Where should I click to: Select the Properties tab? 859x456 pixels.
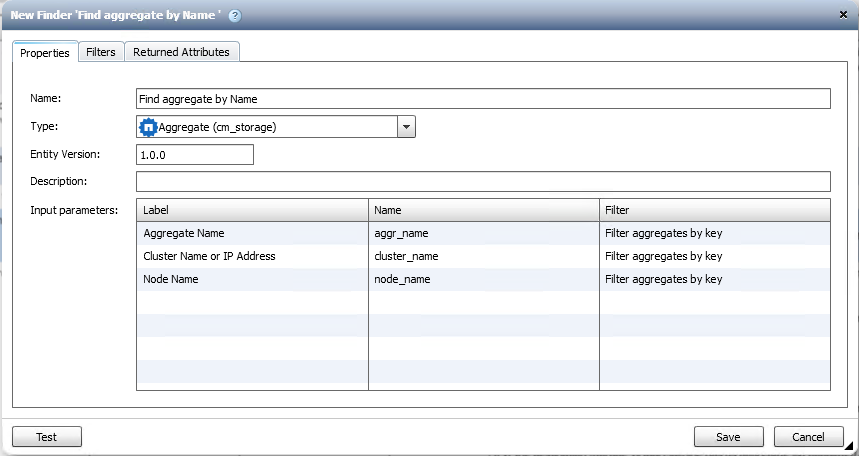click(45, 53)
